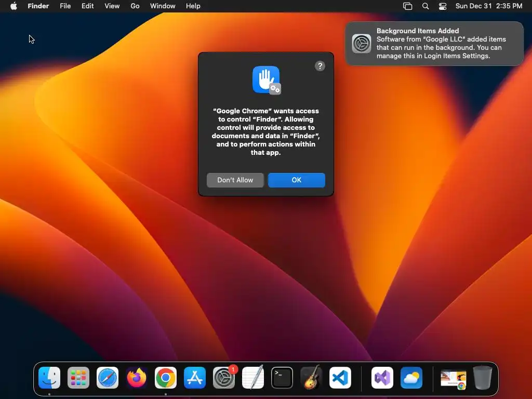Open purple Visual Studio dock icon
Viewport: 532px width, 399px height.
click(382, 378)
